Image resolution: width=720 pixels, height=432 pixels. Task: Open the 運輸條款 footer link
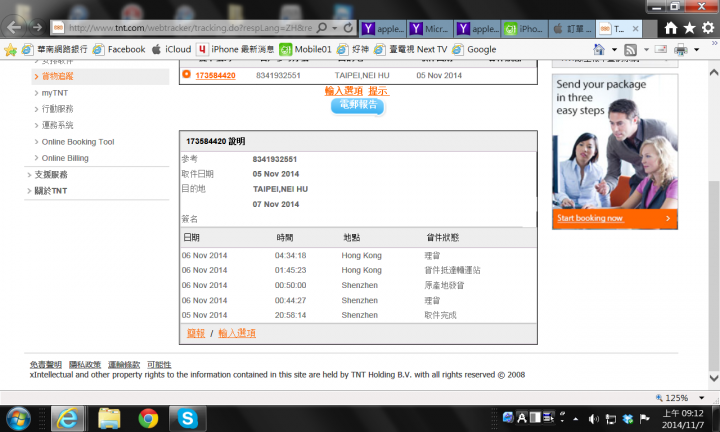point(124,365)
